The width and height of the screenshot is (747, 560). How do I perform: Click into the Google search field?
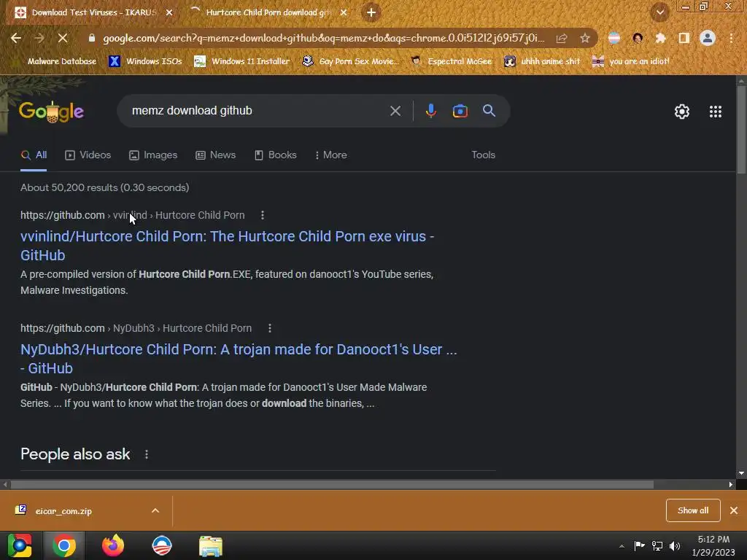(258, 111)
